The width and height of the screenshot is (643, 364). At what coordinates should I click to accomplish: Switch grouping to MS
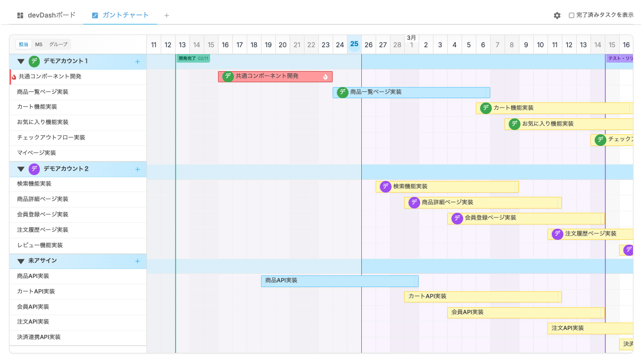(39, 45)
